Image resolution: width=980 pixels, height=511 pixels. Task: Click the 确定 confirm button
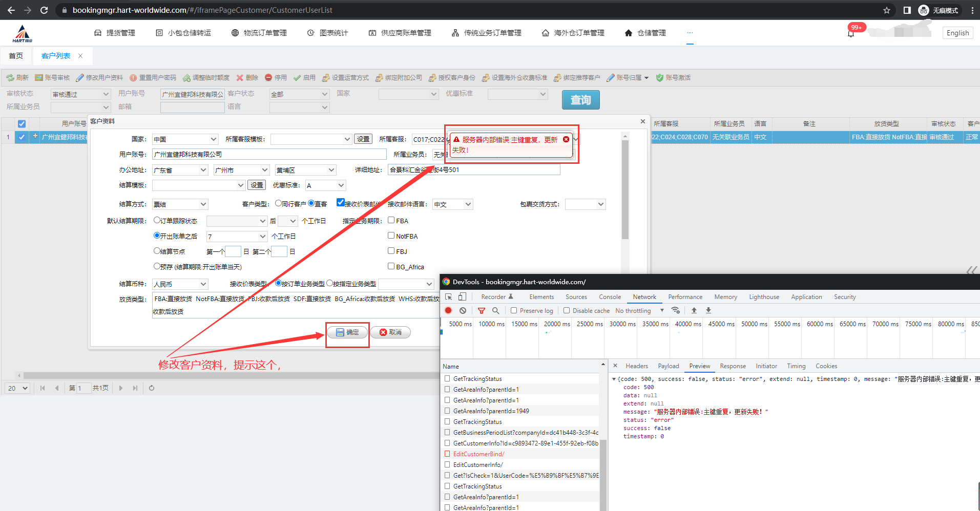(347, 332)
